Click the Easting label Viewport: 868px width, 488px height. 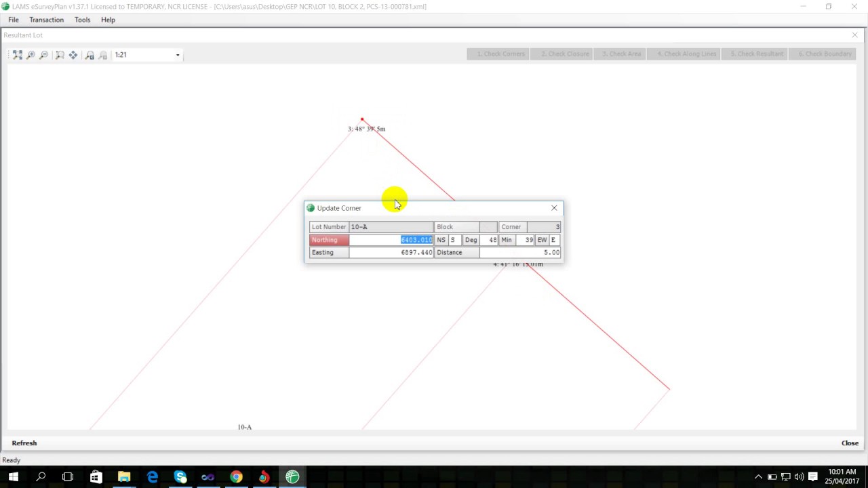click(330, 252)
